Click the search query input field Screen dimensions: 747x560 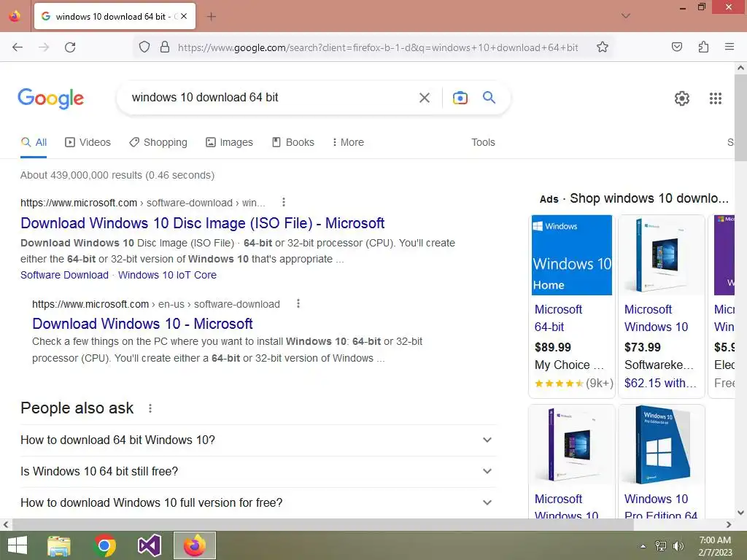coord(269,98)
